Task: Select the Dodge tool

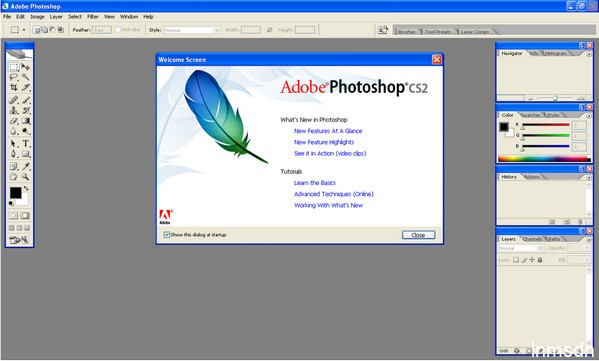Action: (25, 131)
